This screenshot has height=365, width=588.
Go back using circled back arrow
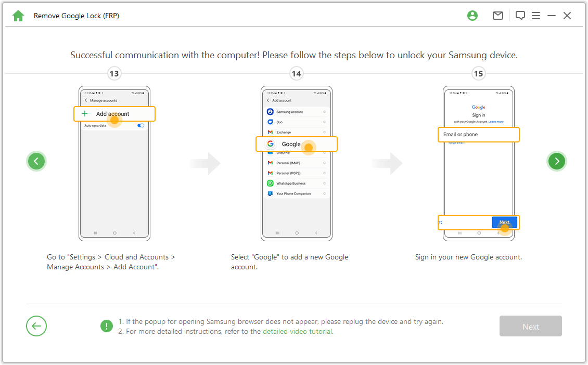coord(36,326)
